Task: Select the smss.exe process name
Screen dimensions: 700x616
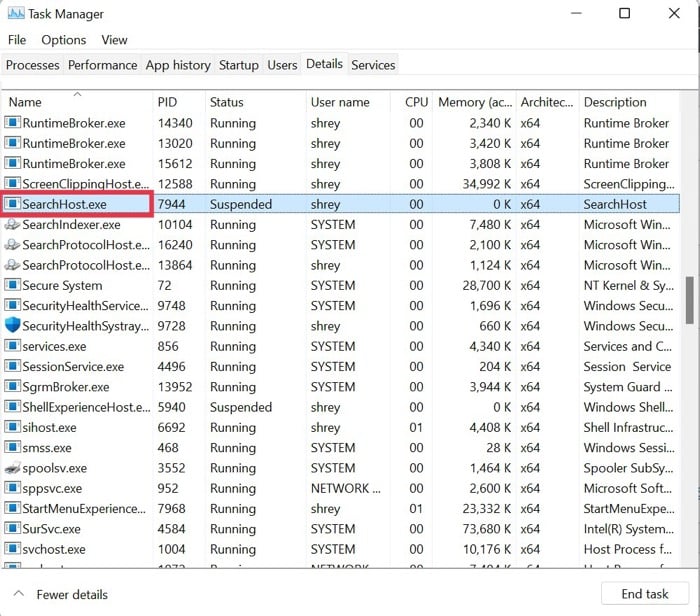Action: [x=47, y=447]
